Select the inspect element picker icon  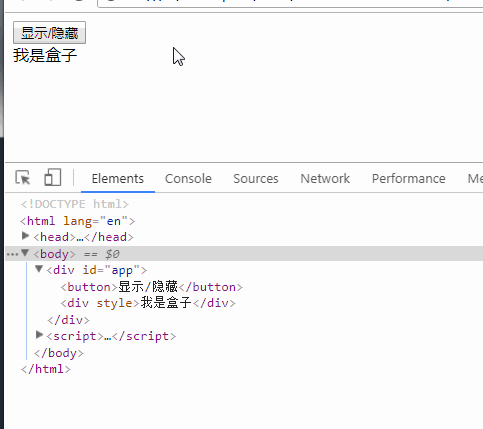[23, 178]
